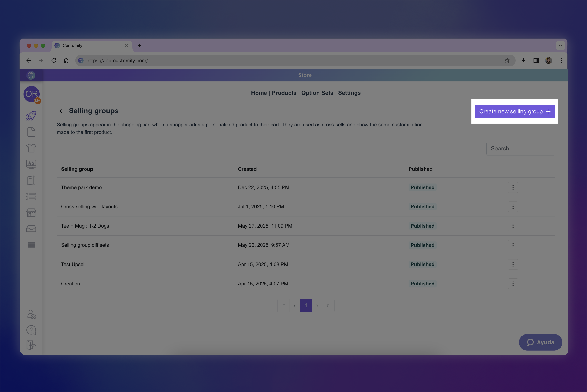The image size is (587, 392).
Task: Click the bulleted list icon in sidebar
Action: pyautogui.click(x=31, y=197)
